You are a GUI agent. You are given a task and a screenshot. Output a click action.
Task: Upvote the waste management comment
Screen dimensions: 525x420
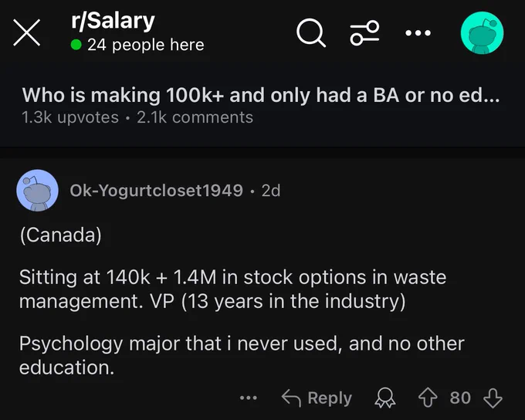pos(428,398)
